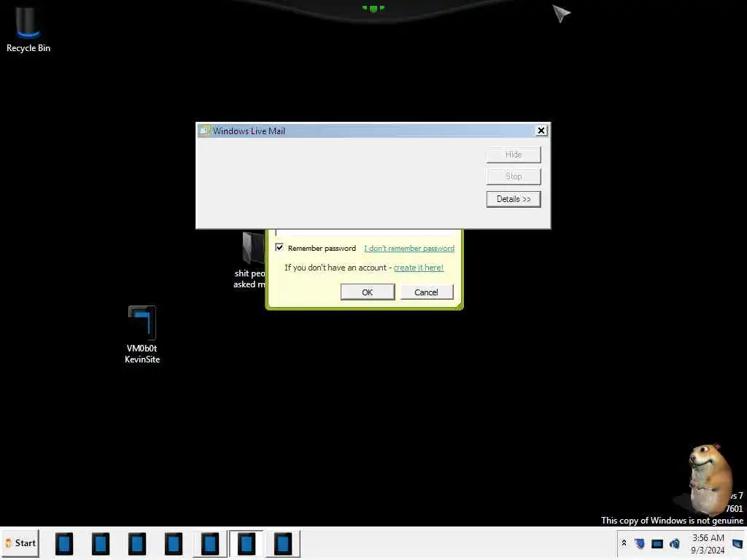747x560 pixels.
Task: Open the Start menu
Action: (20, 542)
